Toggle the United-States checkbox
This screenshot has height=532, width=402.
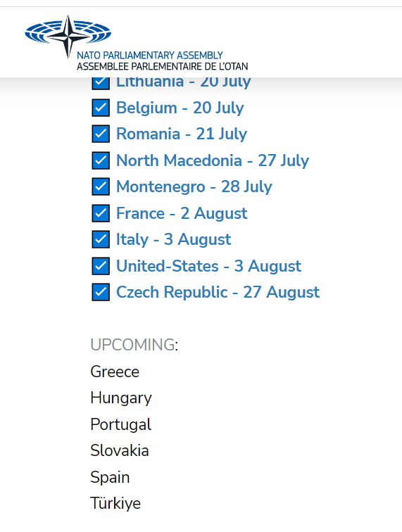[x=101, y=266]
